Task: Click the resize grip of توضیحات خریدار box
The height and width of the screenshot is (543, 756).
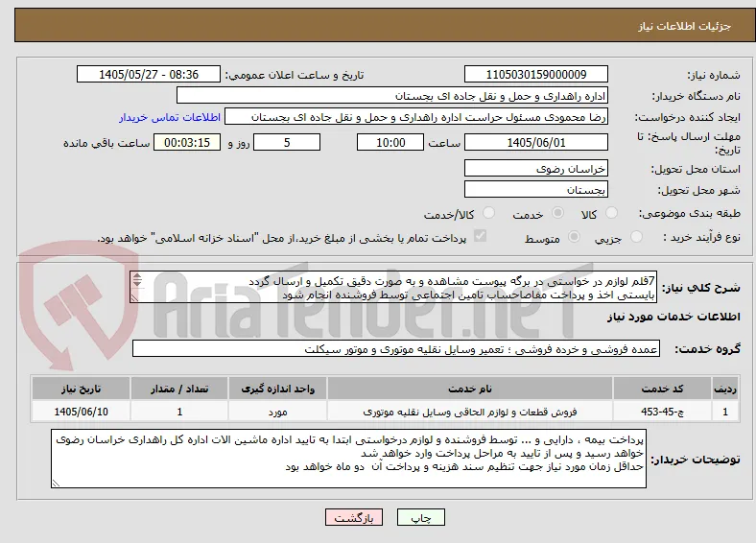Action: point(56,483)
